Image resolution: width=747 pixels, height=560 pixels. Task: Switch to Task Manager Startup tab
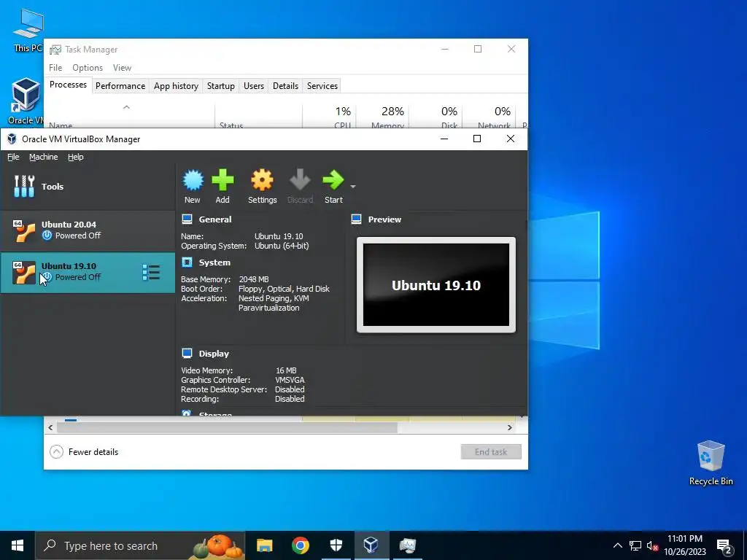(220, 86)
